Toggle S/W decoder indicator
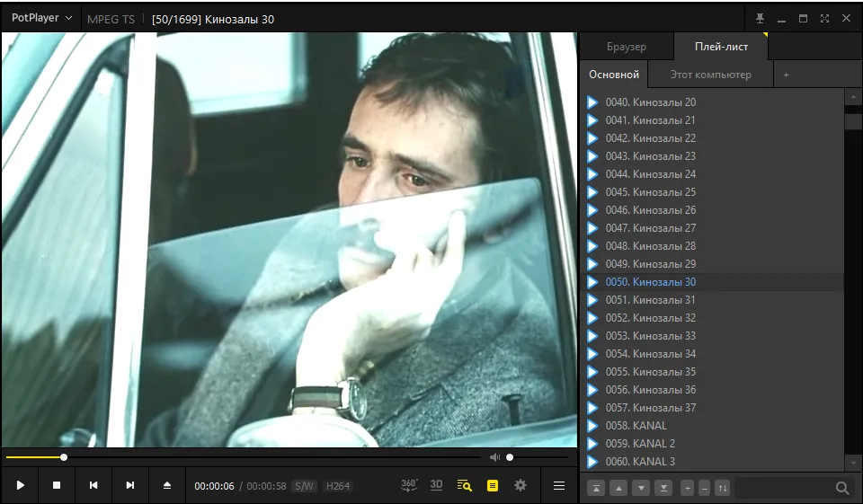The height and width of the screenshot is (504, 863). coord(304,486)
